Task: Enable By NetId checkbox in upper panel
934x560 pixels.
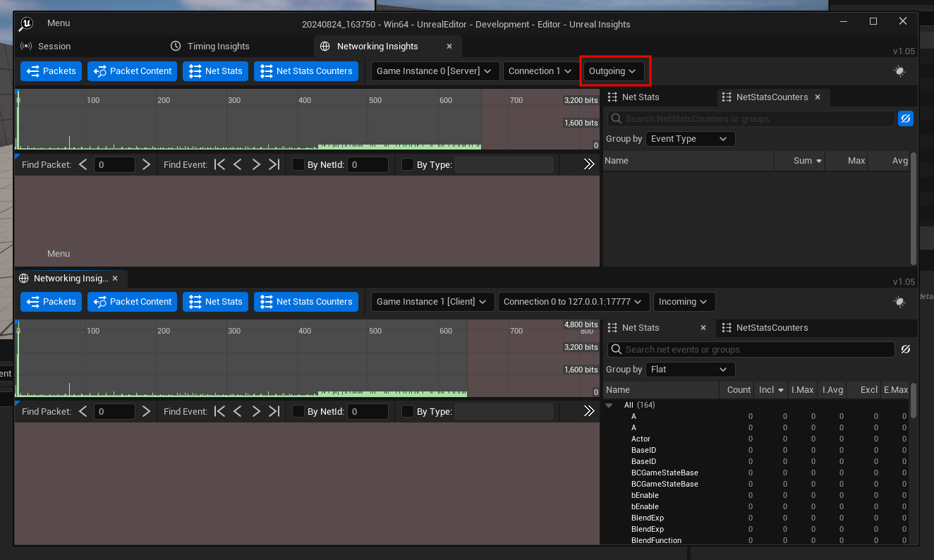Action: (x=298, y=165)
